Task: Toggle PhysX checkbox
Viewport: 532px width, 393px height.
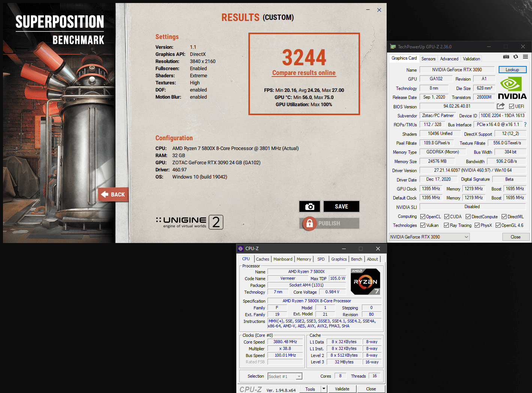Action: (x=477, y=225)
